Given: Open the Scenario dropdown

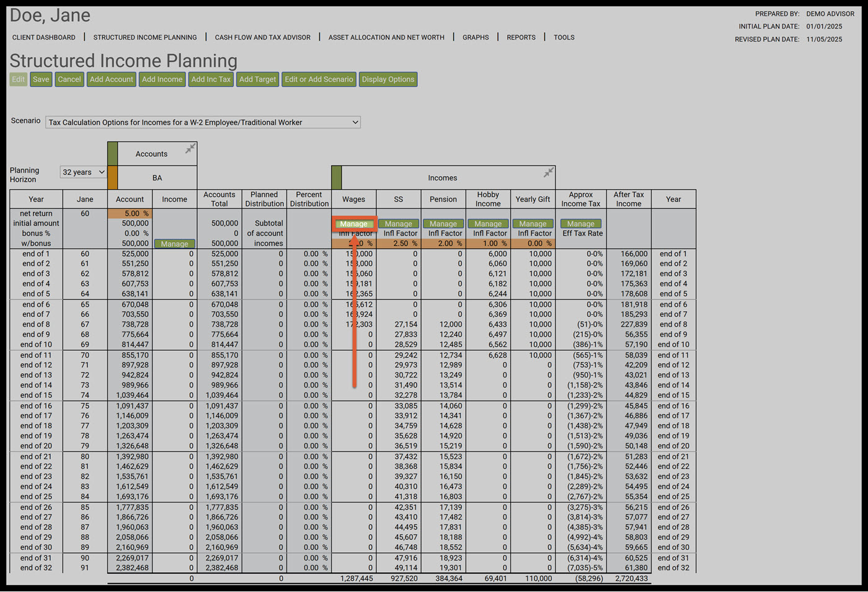Looking at the screenshot, I should (203, 122).
